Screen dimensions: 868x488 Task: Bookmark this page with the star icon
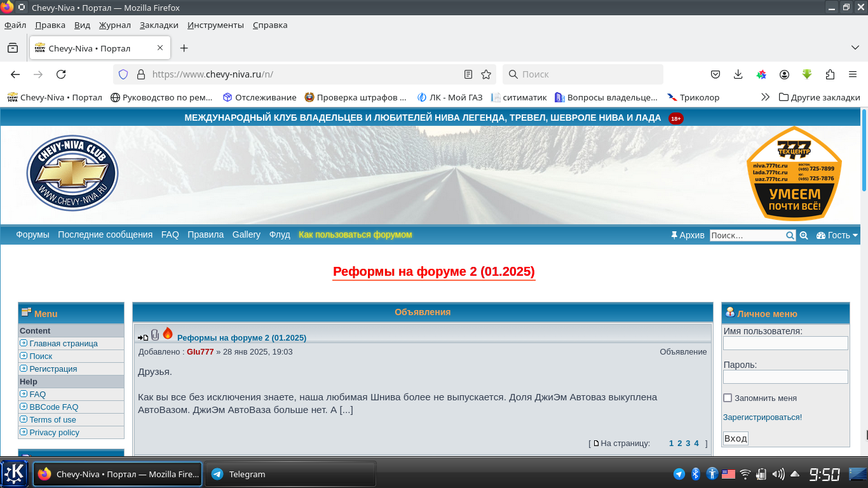click(486, 74)
